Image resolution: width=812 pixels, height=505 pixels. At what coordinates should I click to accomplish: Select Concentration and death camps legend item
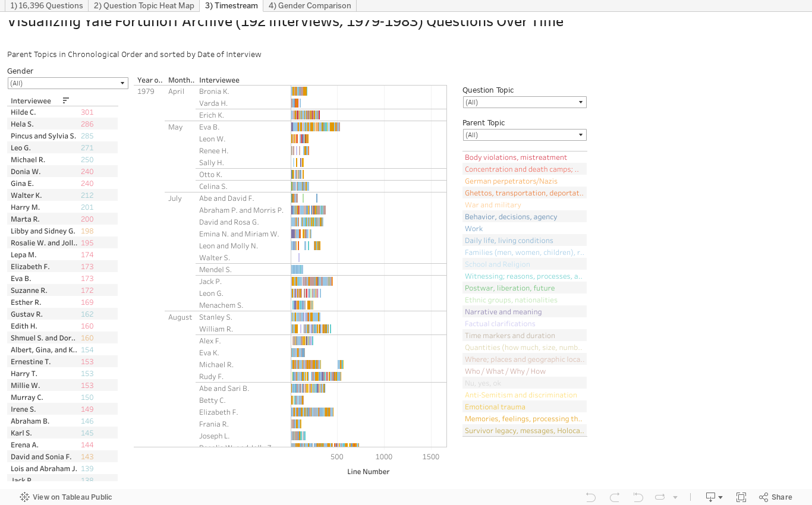[524, 169]
